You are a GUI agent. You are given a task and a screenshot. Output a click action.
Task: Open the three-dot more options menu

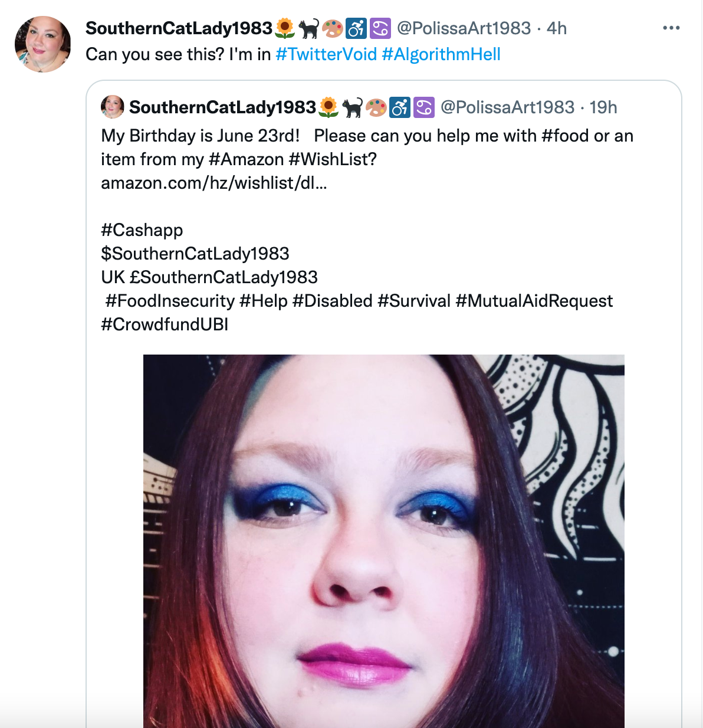(671, 28)
